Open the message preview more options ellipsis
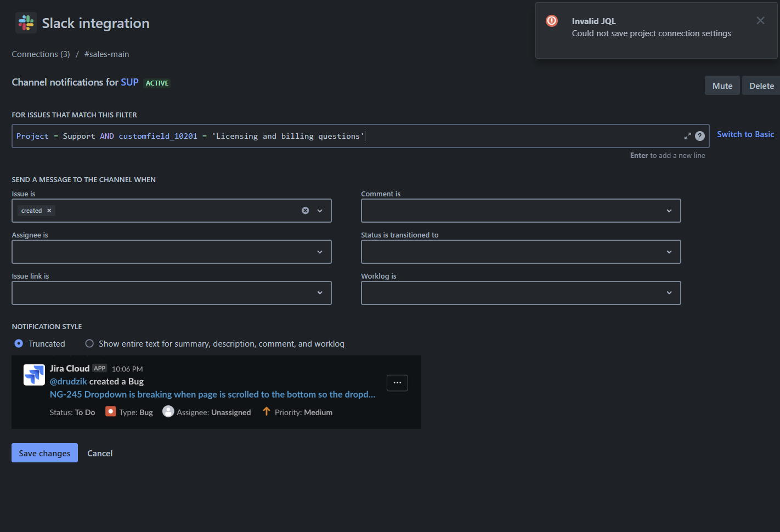 point(397,383)
